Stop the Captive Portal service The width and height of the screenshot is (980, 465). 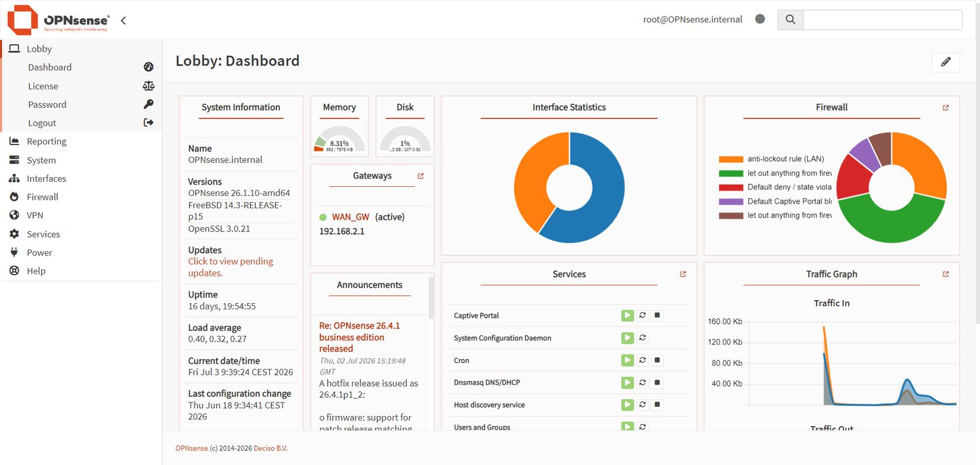click(657, 316)
